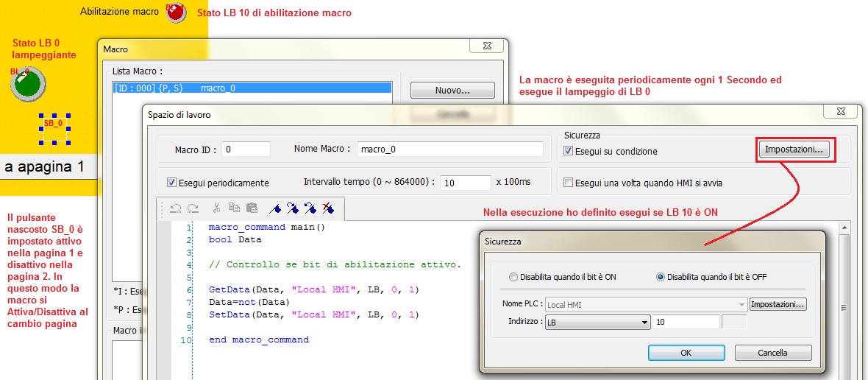Paste with the clipboard icon
Viewport: 868px width, 380px height.
point(252,208)
